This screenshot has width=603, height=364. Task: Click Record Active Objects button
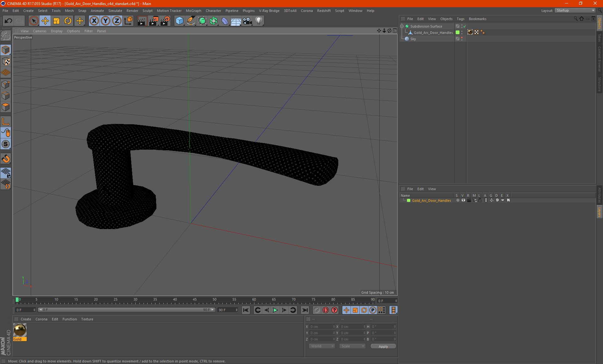(317, 310)
